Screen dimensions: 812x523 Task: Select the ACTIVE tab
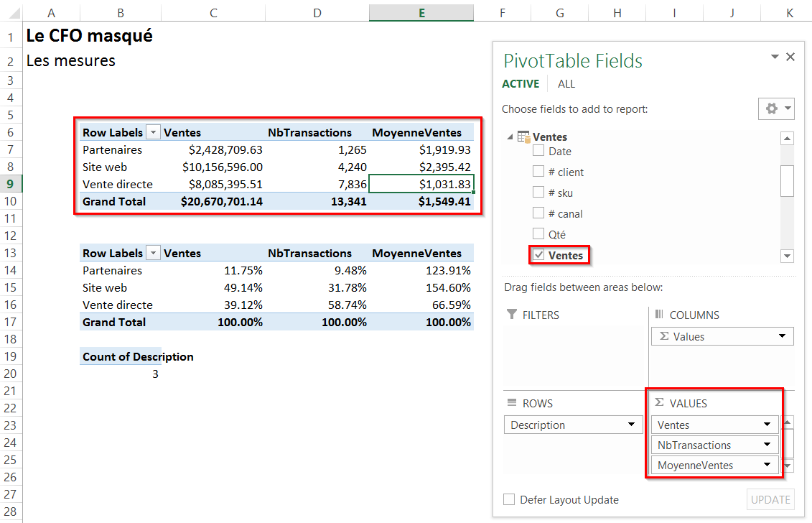point(521,84)
